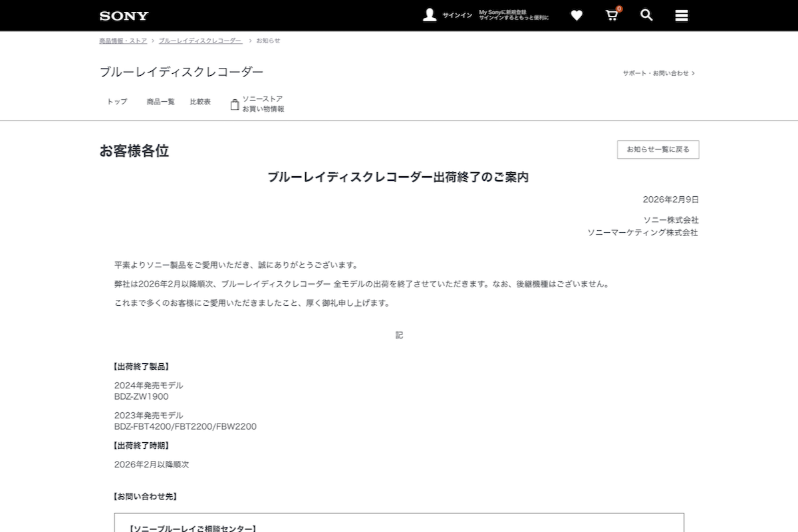Screen dimensions: 798x532
Task: Open the favorites heart icon
Action: [x=576, y=15]
